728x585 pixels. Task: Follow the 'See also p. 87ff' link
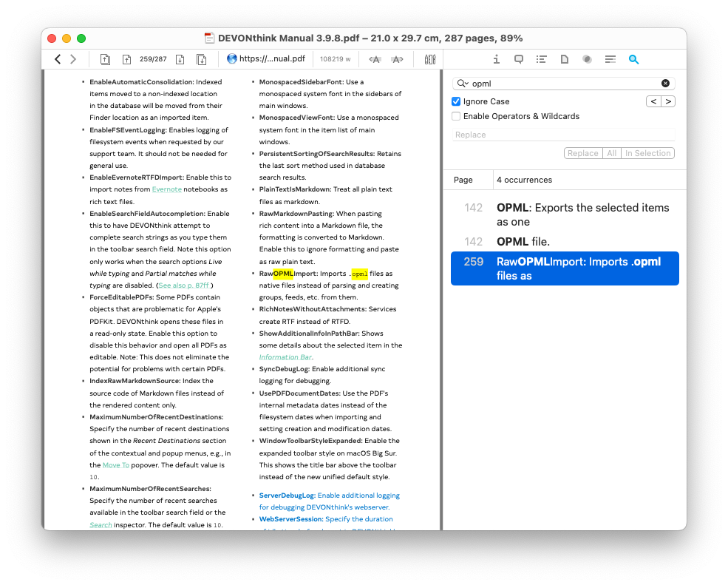(184, 285)
